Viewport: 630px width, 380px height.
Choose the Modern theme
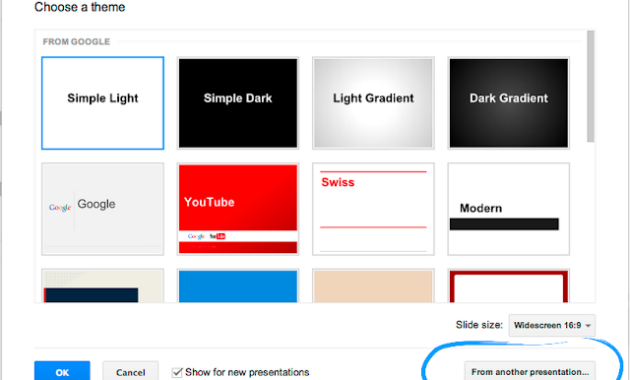click(x=509, y=209)
